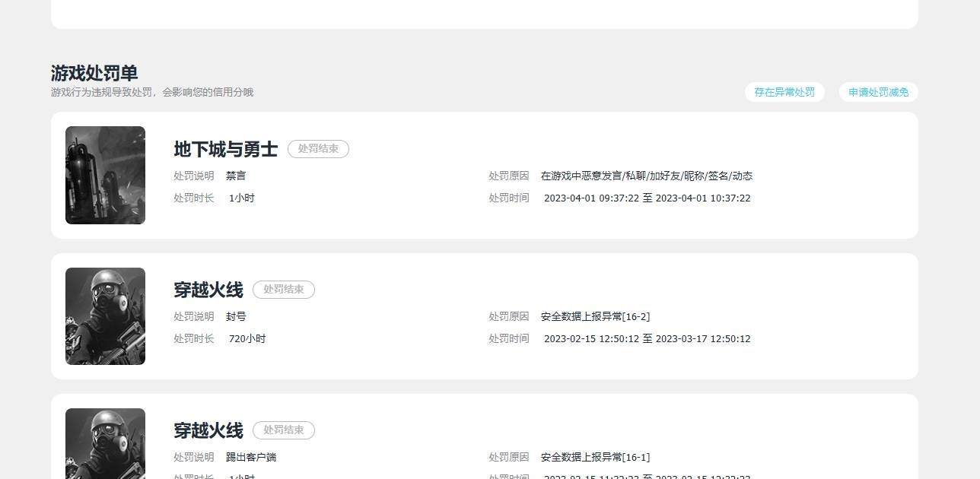Select the 穿越火线 title in the 踢出客户端 card
This screenshot has width=980, height=479.
(208, 430)
